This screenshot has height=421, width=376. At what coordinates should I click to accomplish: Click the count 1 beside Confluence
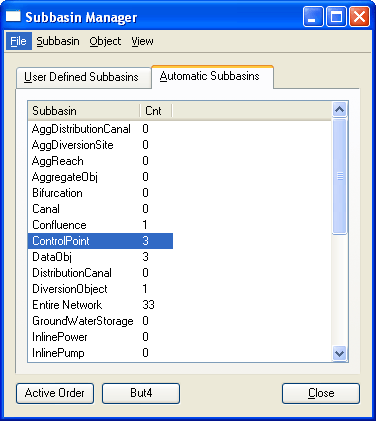coord(145,225)
